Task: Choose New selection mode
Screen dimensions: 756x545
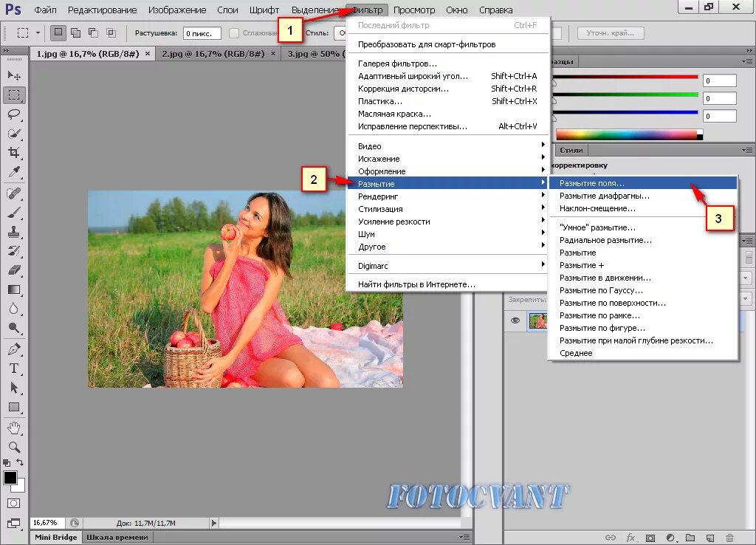Action: click(58, 32)
